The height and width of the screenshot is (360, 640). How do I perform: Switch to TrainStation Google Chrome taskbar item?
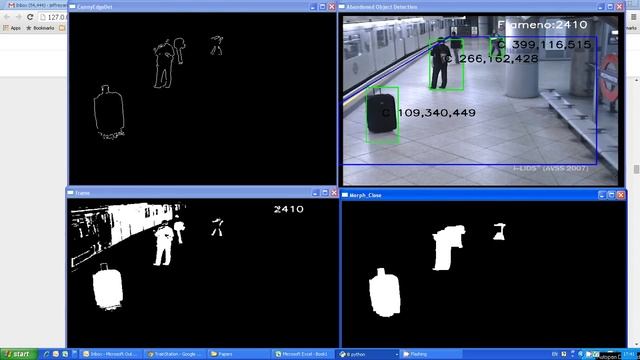pos(175,354)
